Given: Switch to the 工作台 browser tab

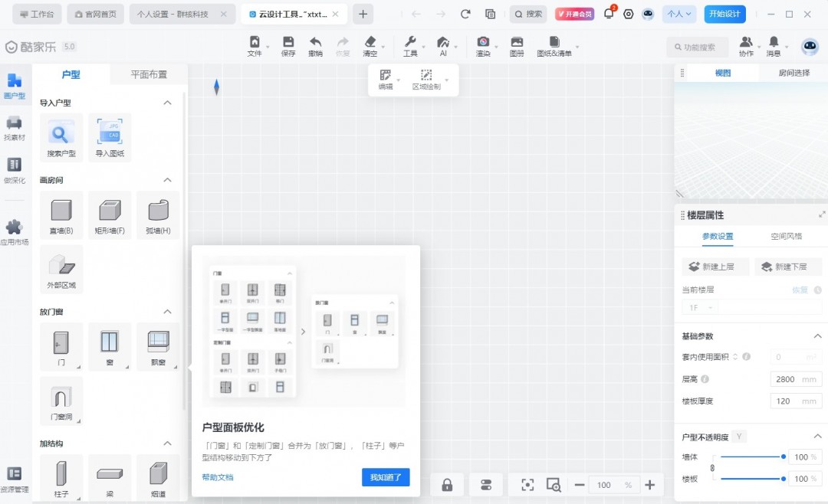Looking at the screenshot, I should pyautogui.click(x=37, y=15).
